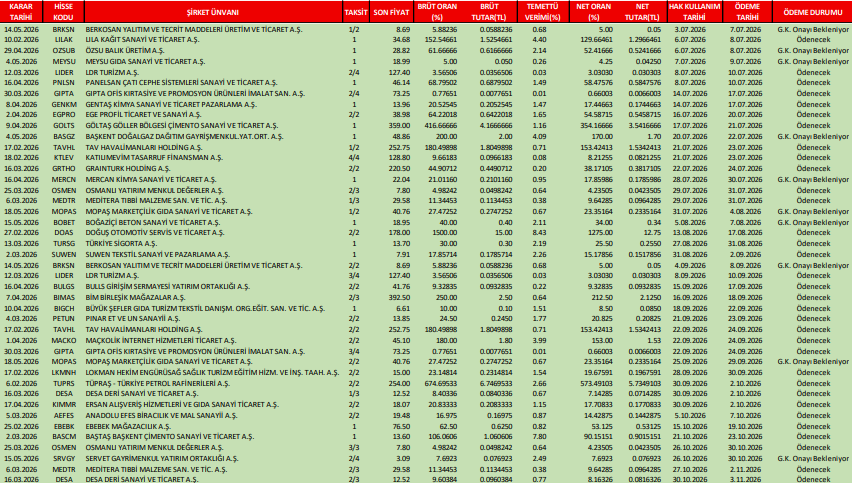
Task: Select ÖZSU BALIK ÜRETİM A.Ş. cell
Action: (x=124, y=51)
